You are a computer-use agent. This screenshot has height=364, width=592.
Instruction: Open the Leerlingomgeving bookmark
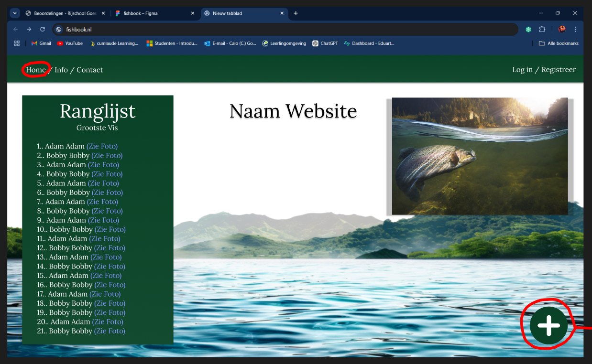[285, 43]
